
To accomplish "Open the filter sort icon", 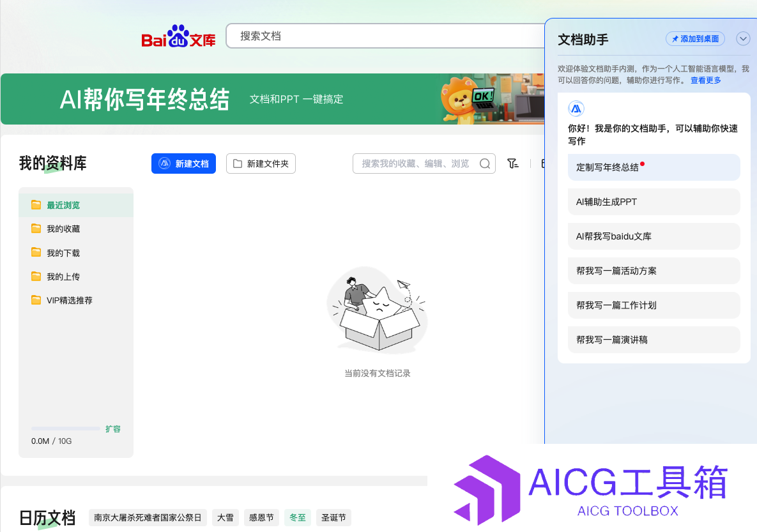I will point(513,163).
